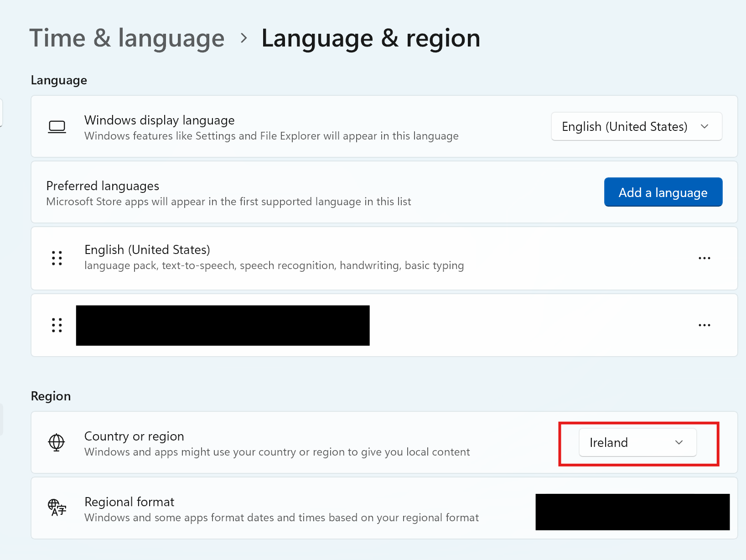The image size is (746, 560).
Task: Click the Language section heading
Action: coord(59,80)
